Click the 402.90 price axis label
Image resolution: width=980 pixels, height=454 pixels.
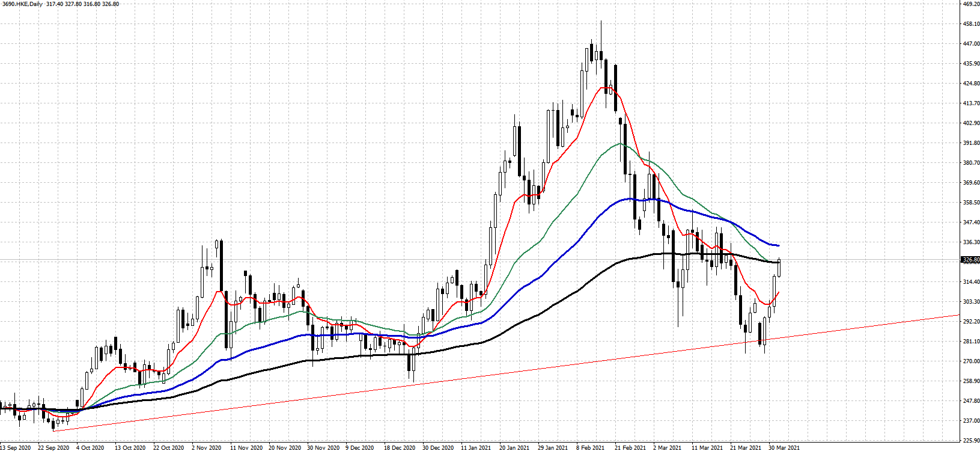pyautogui.click(x=971, y=123)
